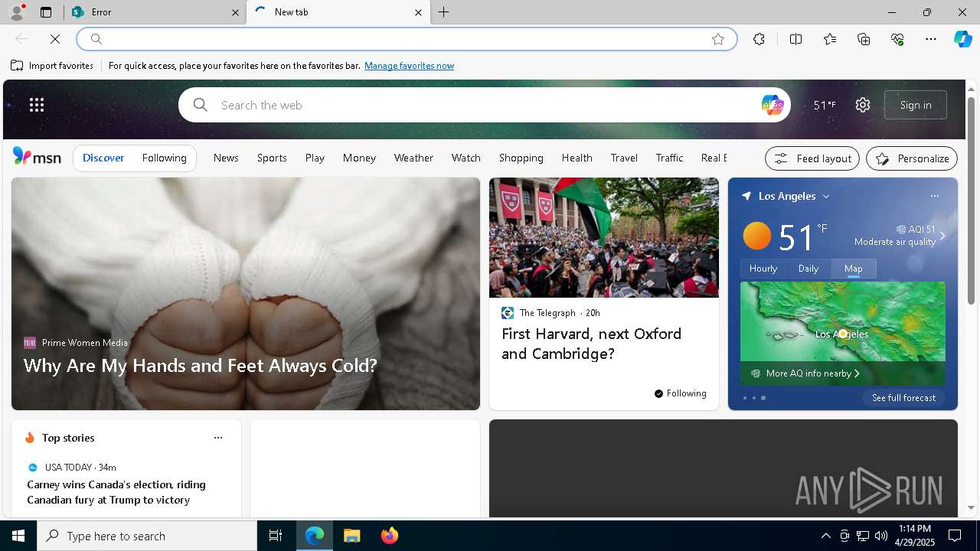Expand the Los Angeles location dropdown
The height and width of the screenshot is (551, 980).
point(826,197)
